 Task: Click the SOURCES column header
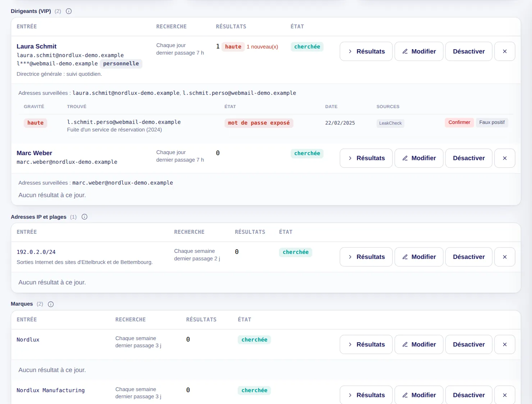point(388,107)
